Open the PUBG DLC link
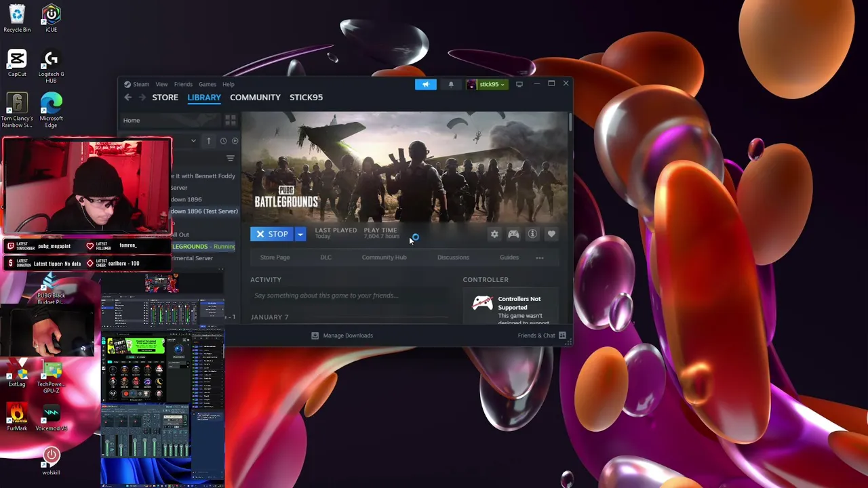Viewport: 868px width, 488px height. pos(325,258)
